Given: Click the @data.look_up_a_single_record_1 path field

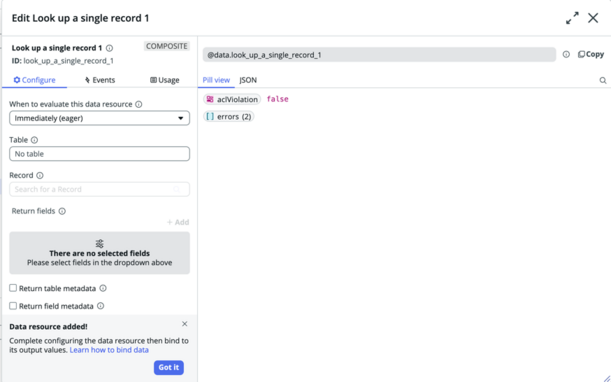Looking at the screenshot, I should 379,55.
